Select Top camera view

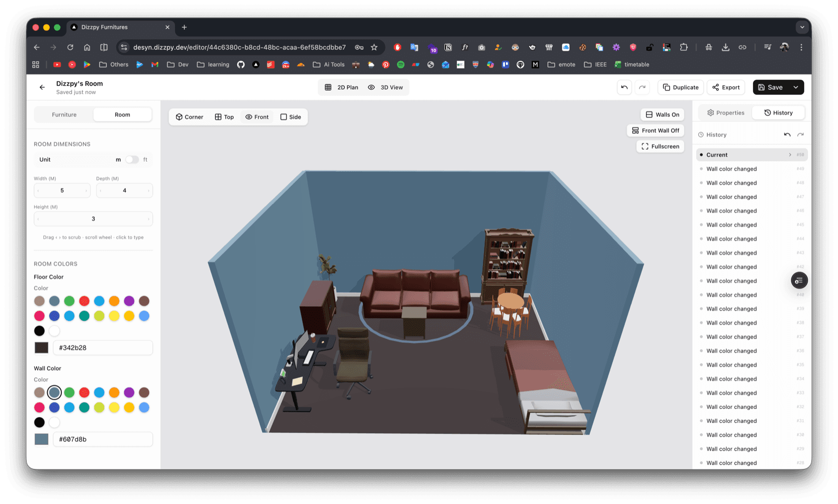[x=224, y=117]
